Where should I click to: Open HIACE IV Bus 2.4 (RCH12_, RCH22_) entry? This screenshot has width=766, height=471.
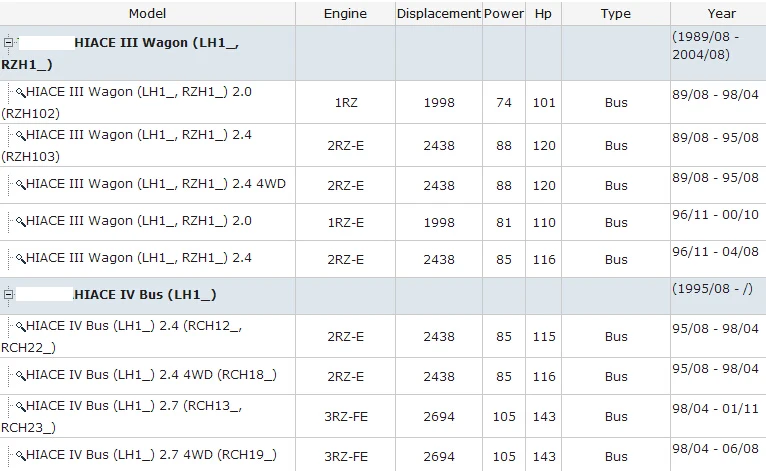122,337
